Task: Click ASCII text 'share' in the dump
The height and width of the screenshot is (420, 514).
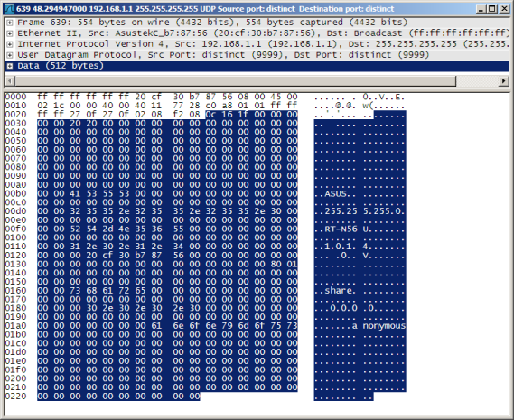Action: click(338, 291)
